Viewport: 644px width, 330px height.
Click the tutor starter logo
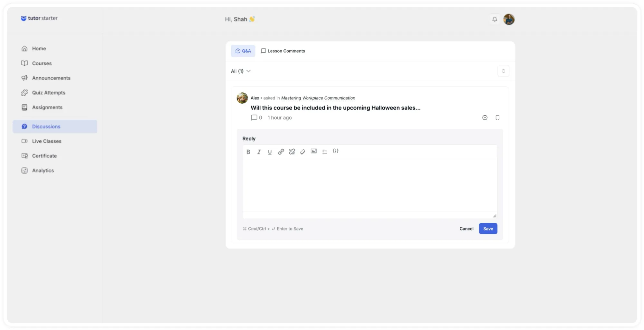click(39, 18)
